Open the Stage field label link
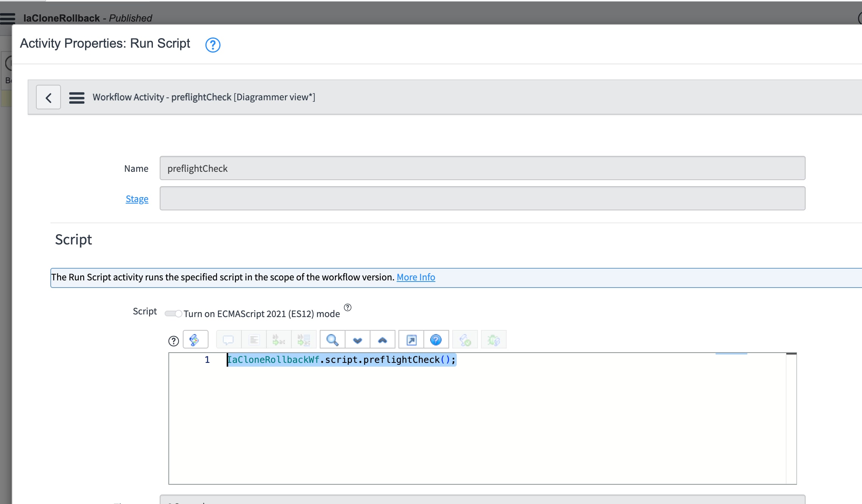 click(137, 199)
